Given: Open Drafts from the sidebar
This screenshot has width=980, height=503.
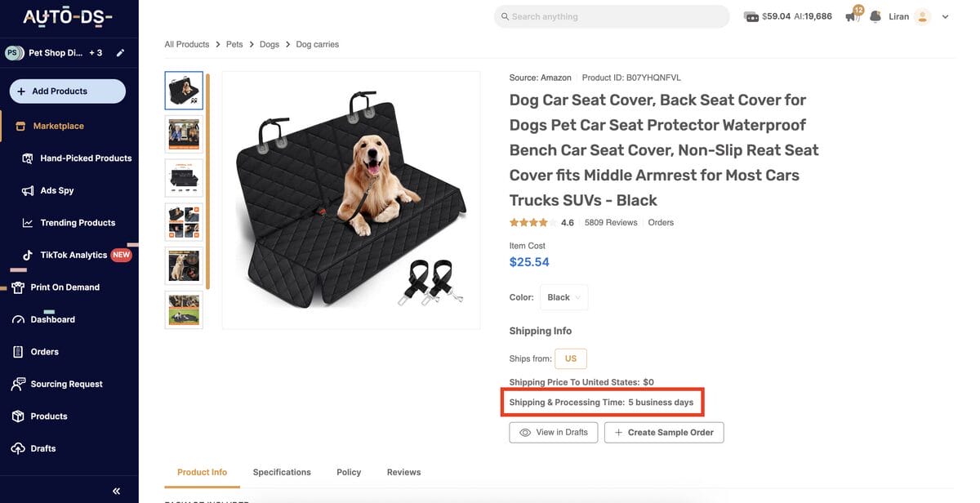Looking at the screenshot, I should [42, 448].
